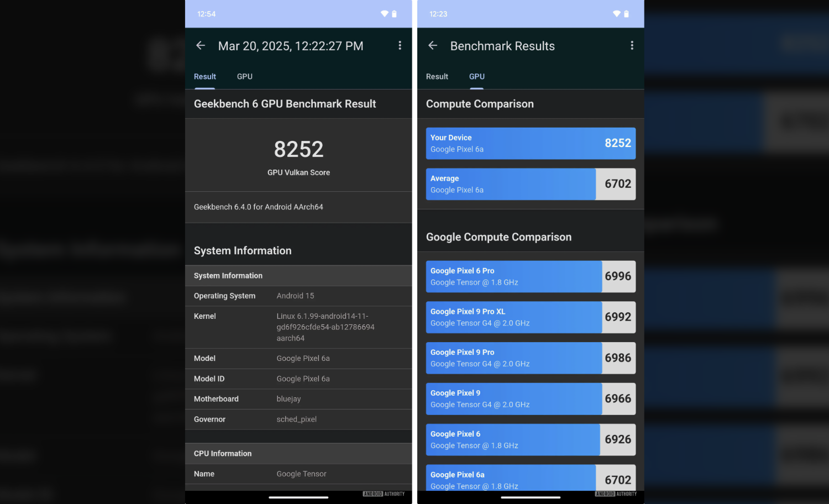The height and width of the screenshot is (504, 829).
Task: Tap the Kernel value Linux 6.1.99 text
Action: 326,327
